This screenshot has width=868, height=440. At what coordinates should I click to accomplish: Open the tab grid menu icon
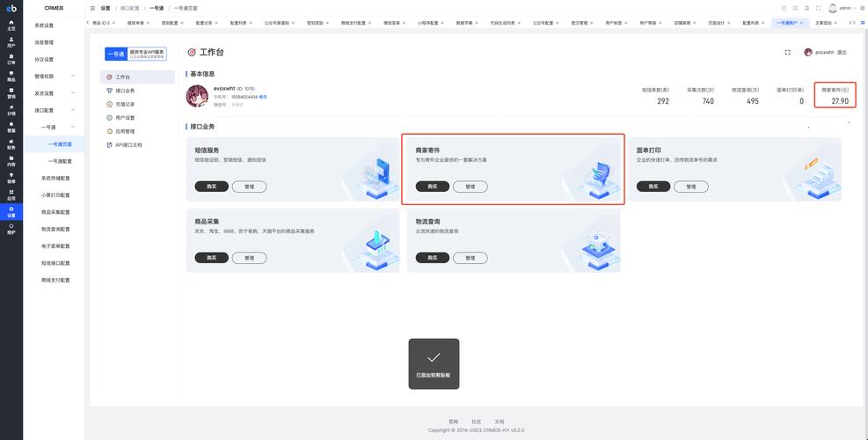[863, 23]
